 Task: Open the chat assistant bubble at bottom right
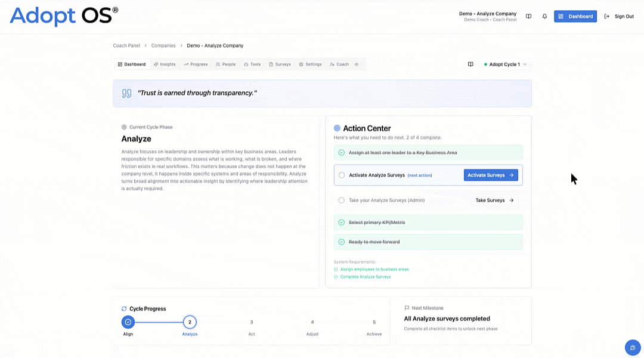tap(633, 347)
